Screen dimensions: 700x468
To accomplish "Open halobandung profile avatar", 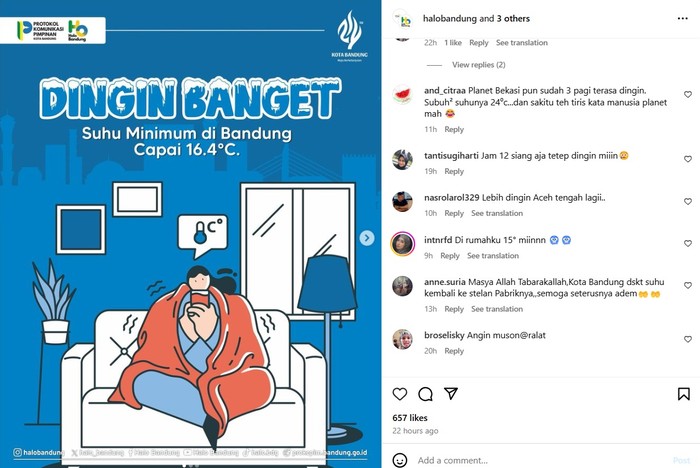I will coord(402,19).
